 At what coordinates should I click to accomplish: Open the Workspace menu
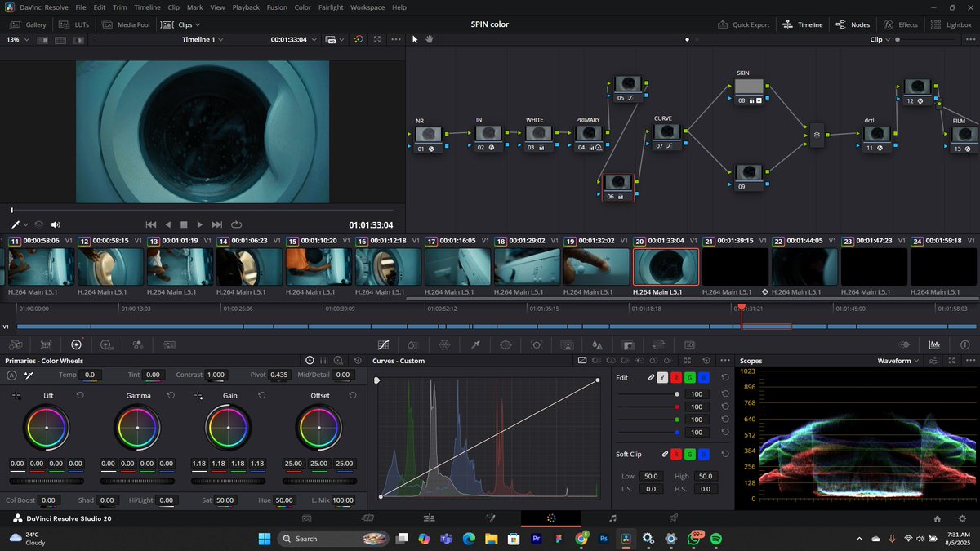click(x=367, y=7)
